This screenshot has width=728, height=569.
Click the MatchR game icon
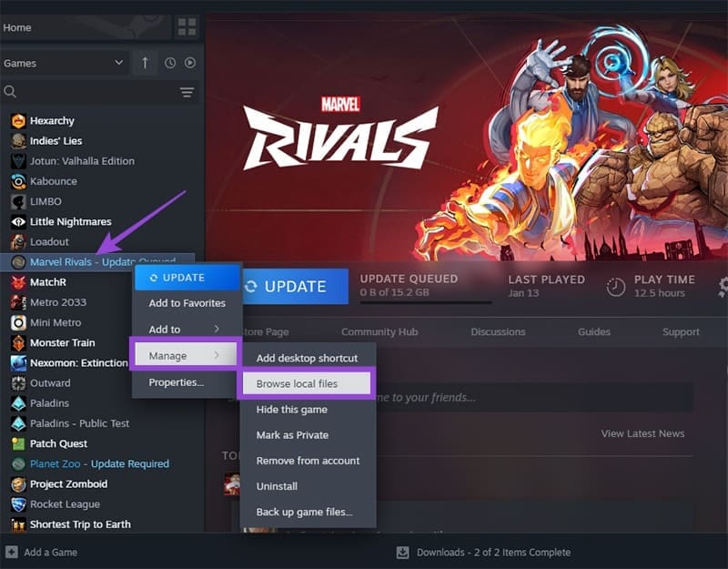click(18, 282)
